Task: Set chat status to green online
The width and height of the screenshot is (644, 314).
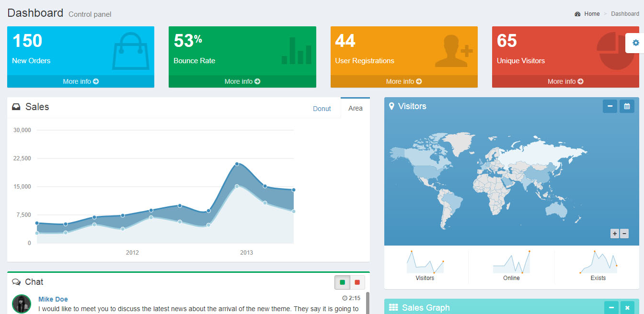Action: point(342,282)
